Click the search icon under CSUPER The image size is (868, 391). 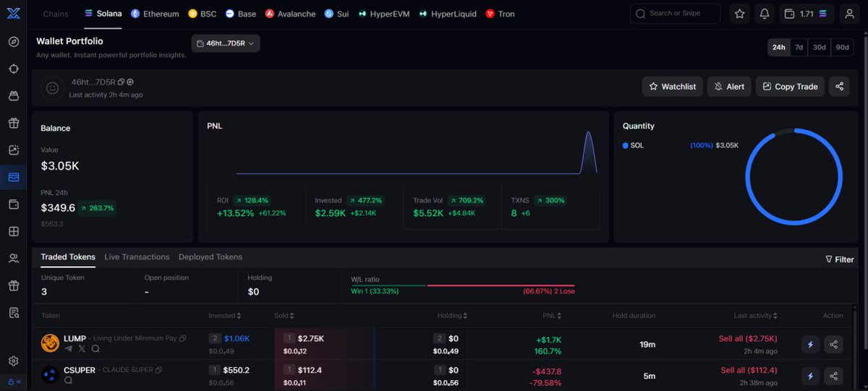pyautogui.click(x=69, y=380)
